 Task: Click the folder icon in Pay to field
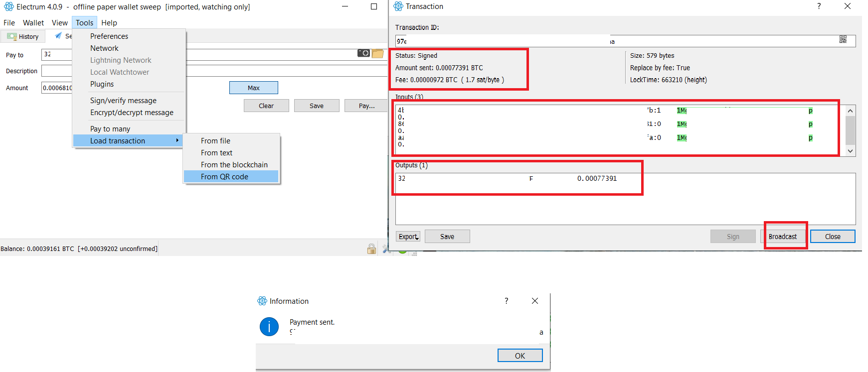tap(378, 53)
